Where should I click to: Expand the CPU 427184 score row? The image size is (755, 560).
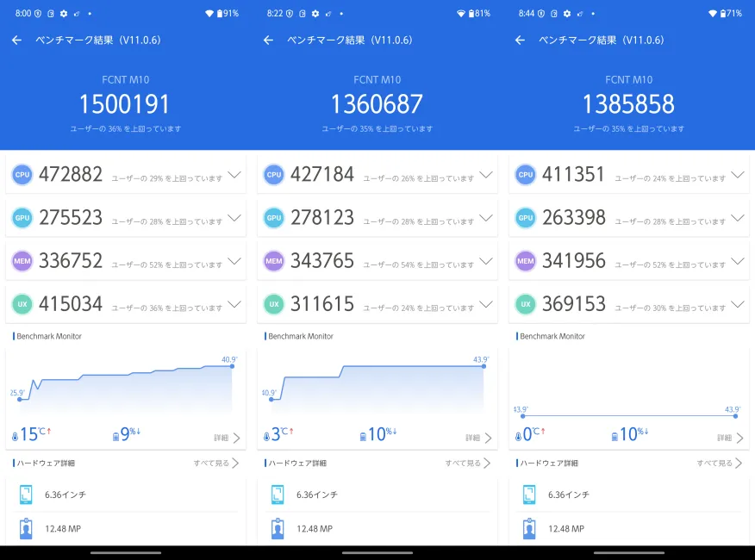click(x=486, y=175)
